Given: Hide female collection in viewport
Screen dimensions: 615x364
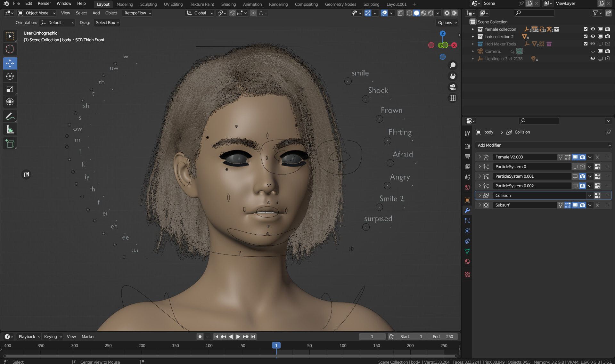Looking at the screenshot, I should (x=593, y=29).
